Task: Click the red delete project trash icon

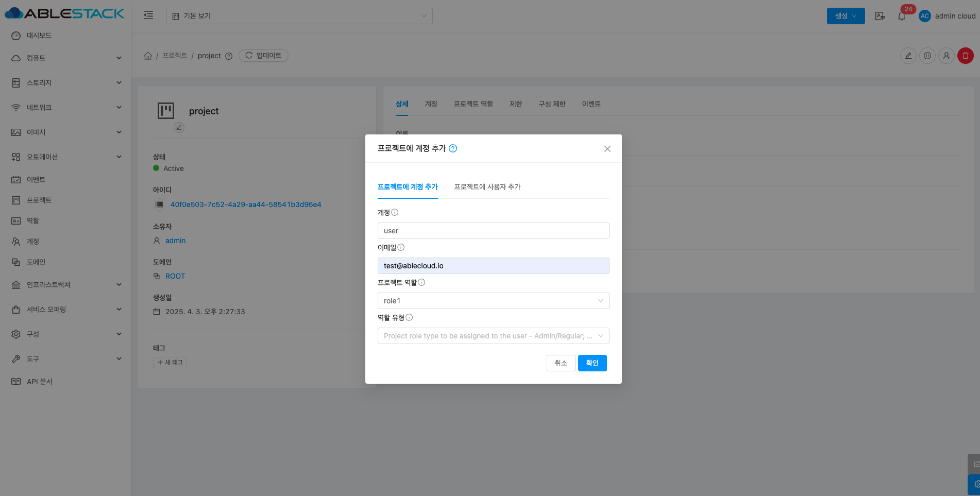Action: click(x=965, y=56)
